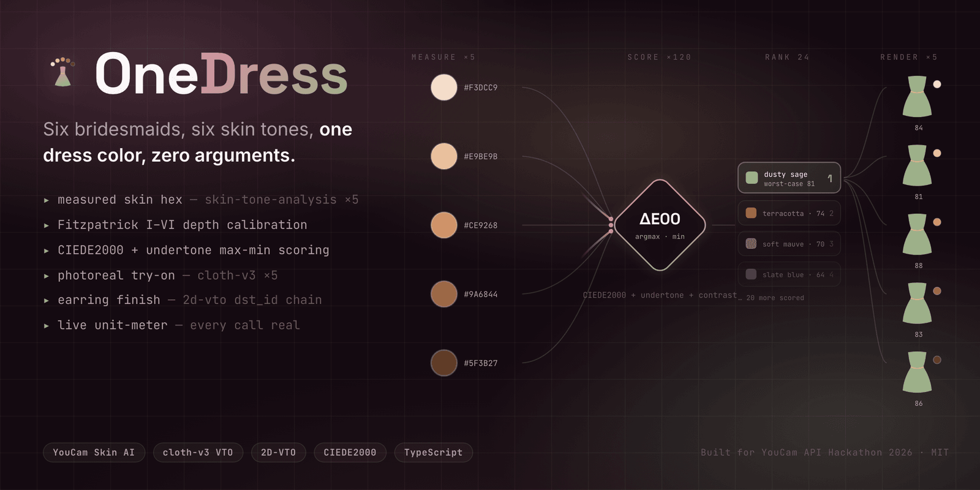Viewport: 980px width, 490px height.
Task: Open the dress render scored 88
Action: click(x=917, y=235)
